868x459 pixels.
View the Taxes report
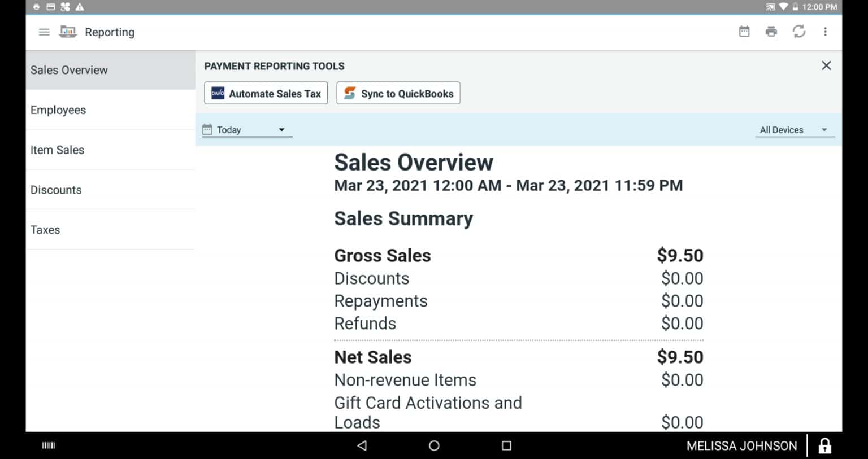click(45, 229)
